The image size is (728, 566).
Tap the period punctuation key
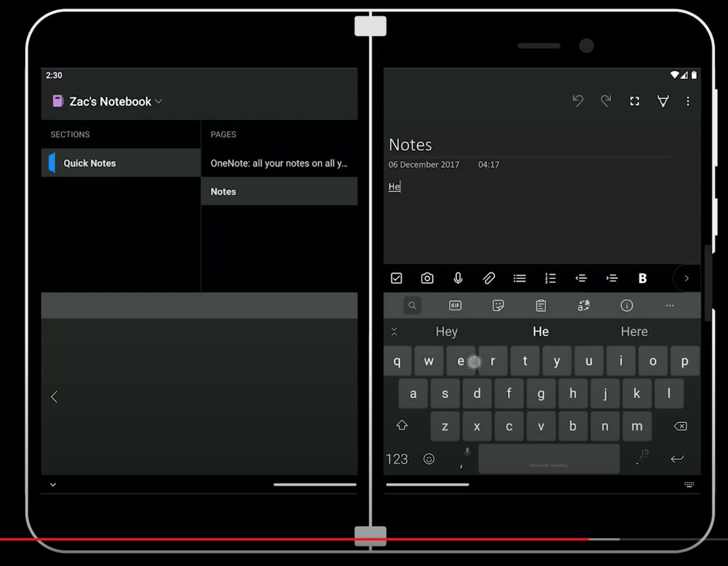[640, 458]
